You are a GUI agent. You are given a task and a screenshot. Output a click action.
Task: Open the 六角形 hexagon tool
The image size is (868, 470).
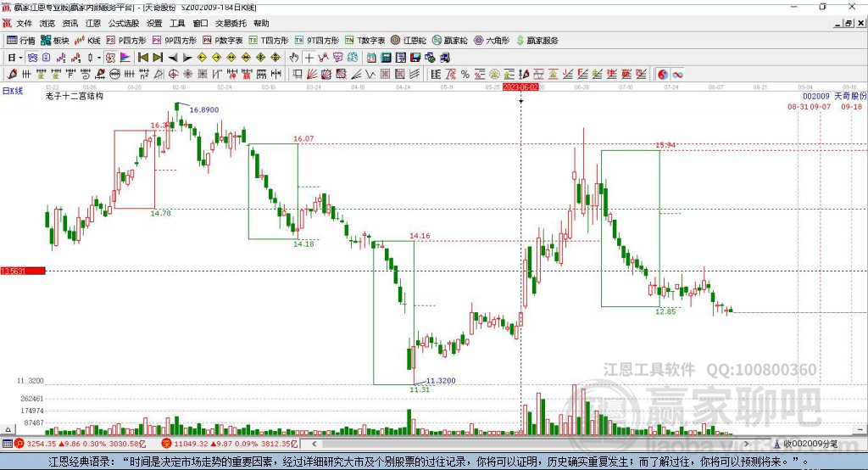click(x=492, y=41)
